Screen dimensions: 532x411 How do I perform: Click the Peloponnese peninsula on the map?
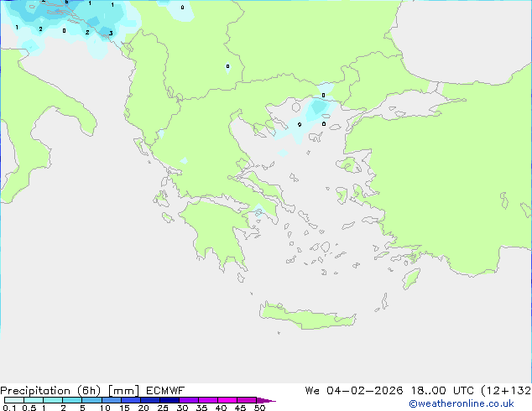tap(219, 234)
